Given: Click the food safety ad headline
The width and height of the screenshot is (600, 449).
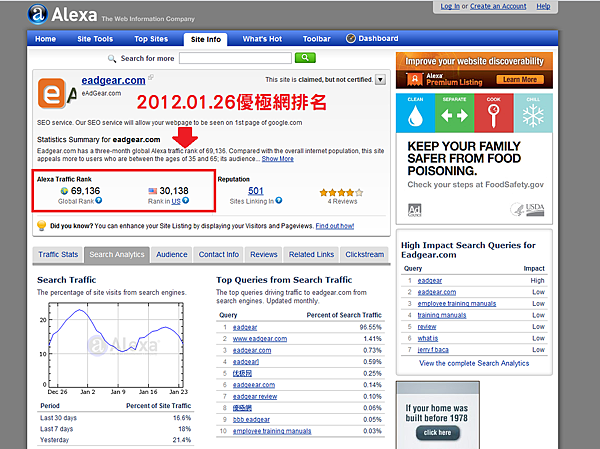Looking at the screenshot, I should click(464, 158).
